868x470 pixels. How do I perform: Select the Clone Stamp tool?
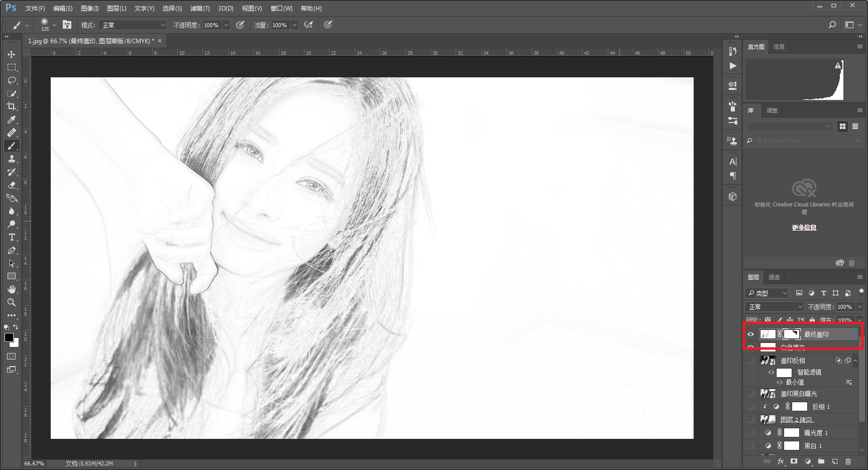[x=12, y=159]
